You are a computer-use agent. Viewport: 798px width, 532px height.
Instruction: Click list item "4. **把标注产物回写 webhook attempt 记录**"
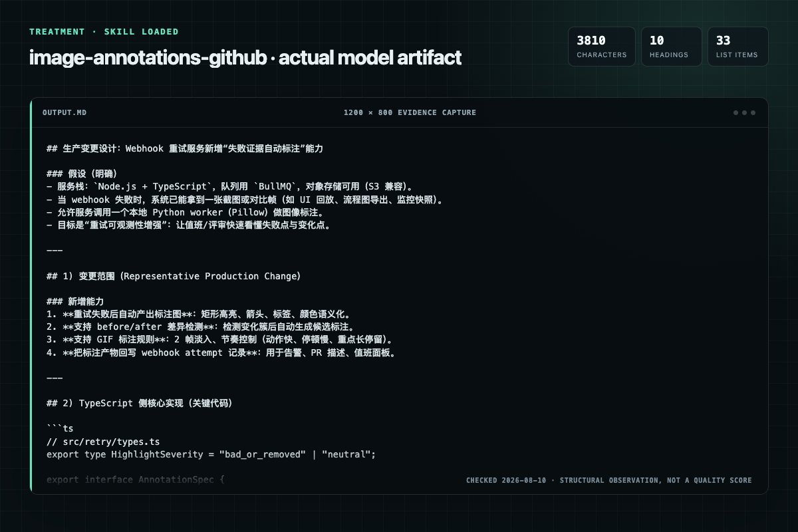point(221,352)
